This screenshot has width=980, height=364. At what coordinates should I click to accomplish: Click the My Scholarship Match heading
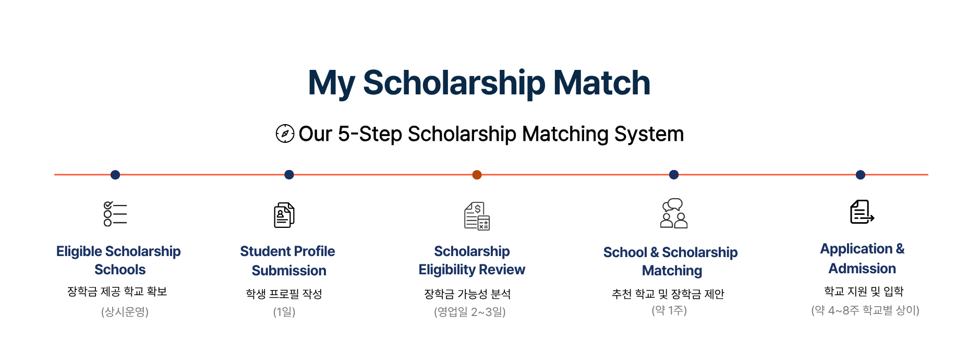[x=479, y=83]
